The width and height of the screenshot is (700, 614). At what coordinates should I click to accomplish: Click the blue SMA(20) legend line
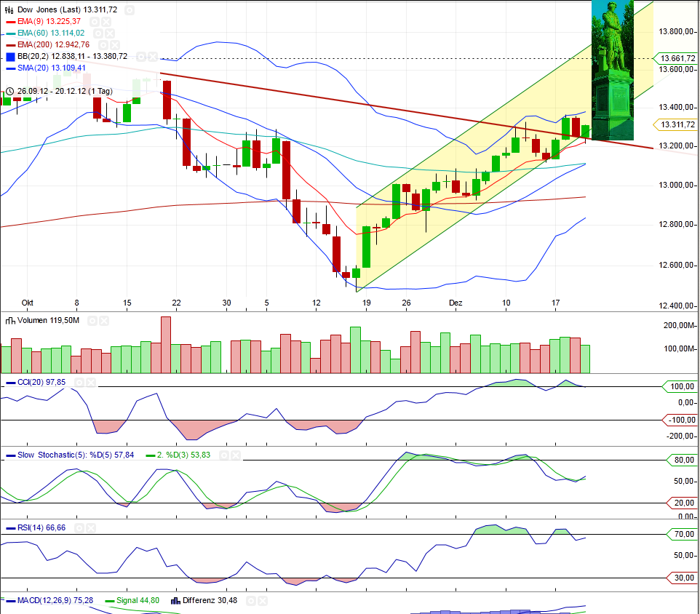click(x=11, y=68)
